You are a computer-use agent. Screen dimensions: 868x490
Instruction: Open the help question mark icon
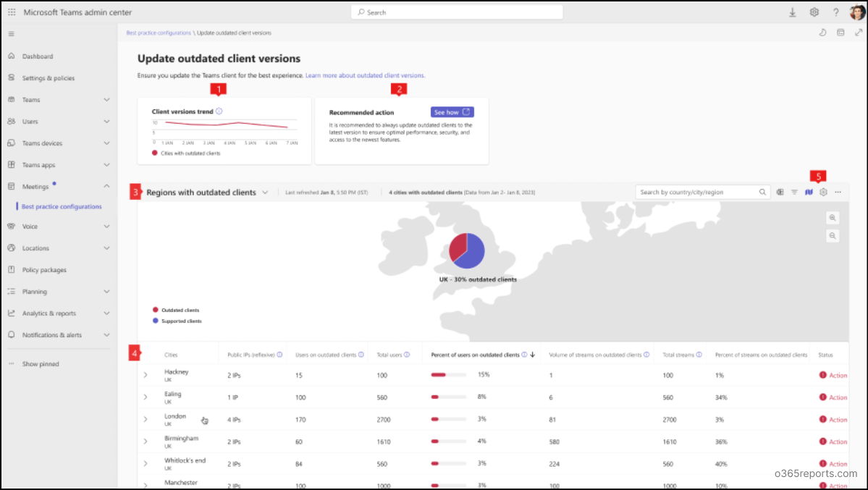coord(836,12)
